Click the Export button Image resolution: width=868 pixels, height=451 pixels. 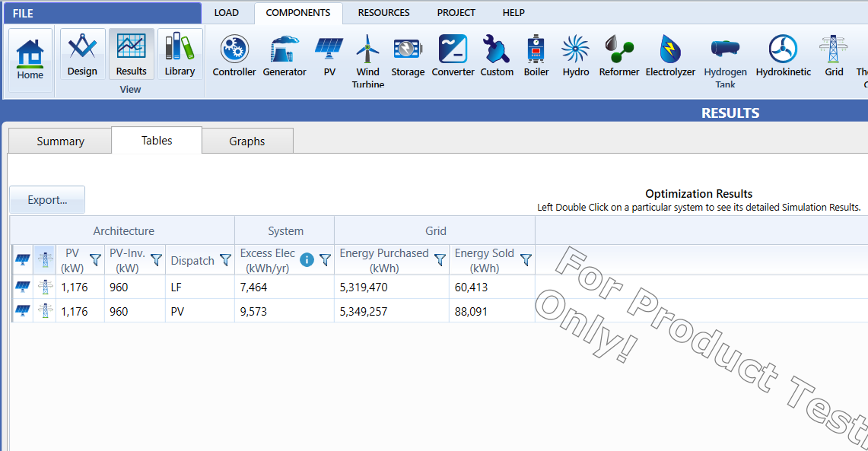click(x=47, y=200)
